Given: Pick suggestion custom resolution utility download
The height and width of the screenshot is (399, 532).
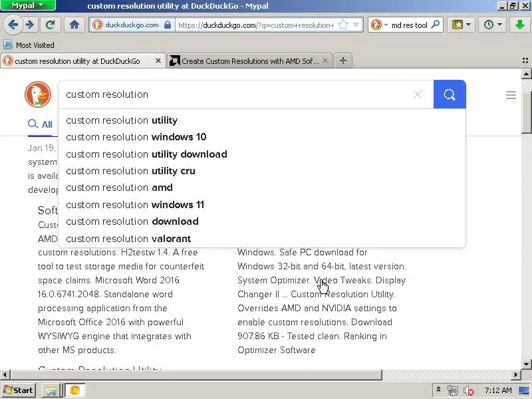Looking at the screenshot, I should pyautogui.click(x=262, y=154).
